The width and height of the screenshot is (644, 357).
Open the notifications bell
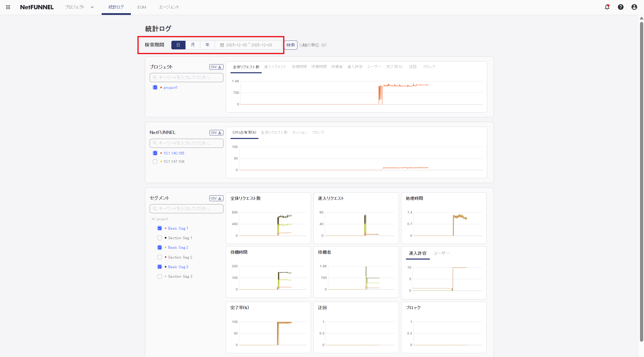click(x=607, y=7)
